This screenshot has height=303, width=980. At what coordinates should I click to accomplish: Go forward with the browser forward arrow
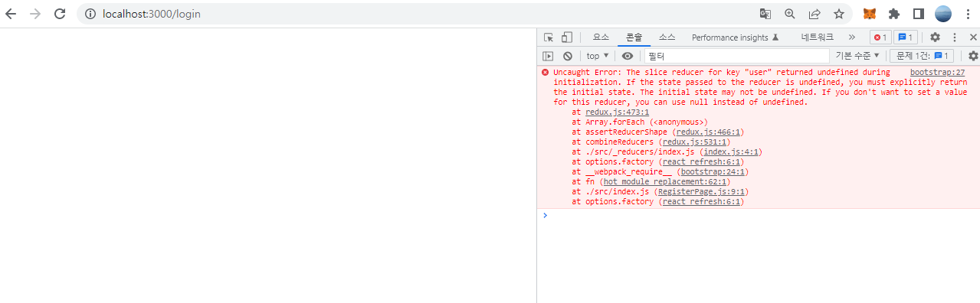(34, 14)
